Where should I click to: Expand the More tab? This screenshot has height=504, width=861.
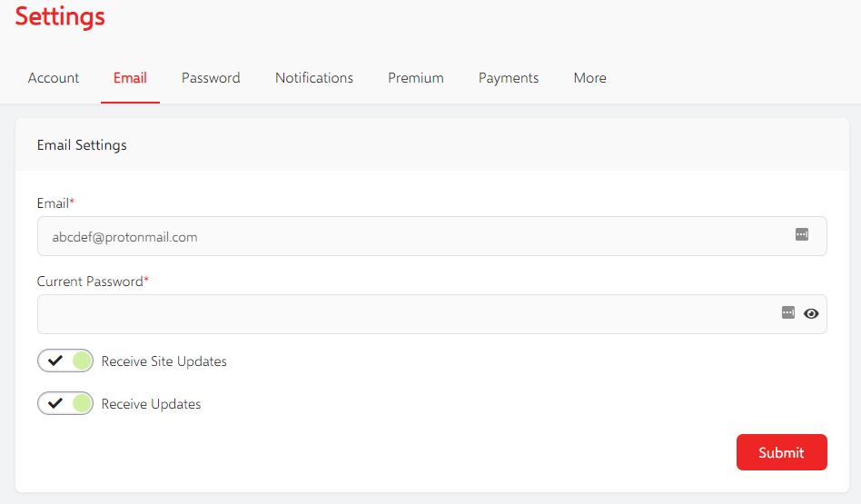(x=589, y=78)
